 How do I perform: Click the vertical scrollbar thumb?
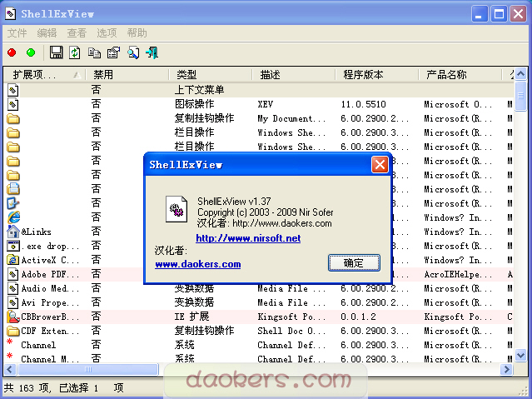tap(520, 96)
